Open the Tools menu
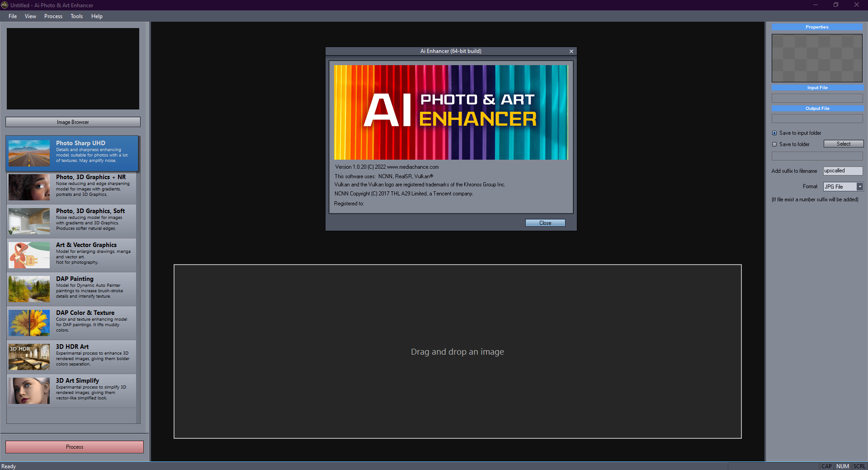This screenshot has width=868, height=470. click(x=76, y=16)
